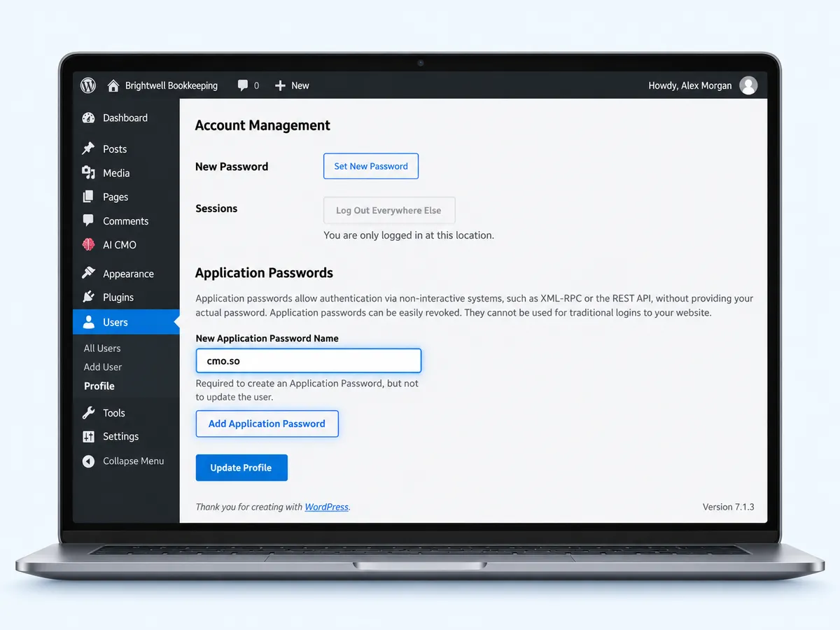Click the plus icon next to New
This screenshot has width=840, height=630.
pyautogui.click(x=280, y=85)
